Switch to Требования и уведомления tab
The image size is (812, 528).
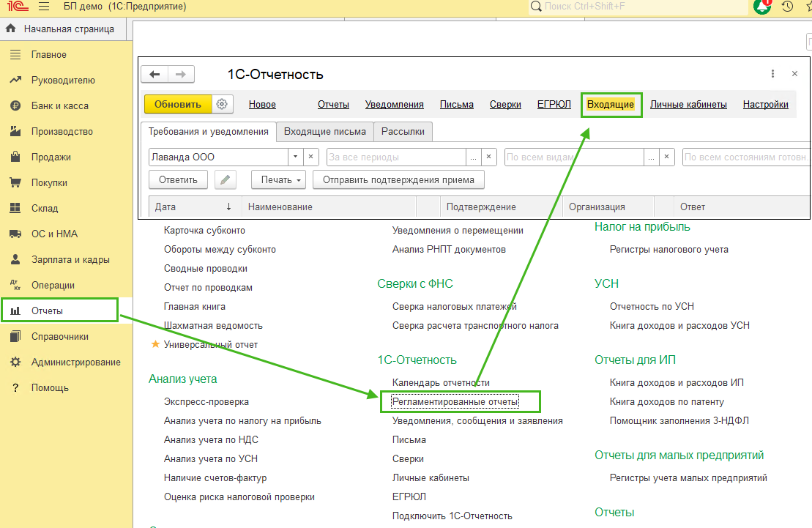pyautogui.click(x=208, y=132)
